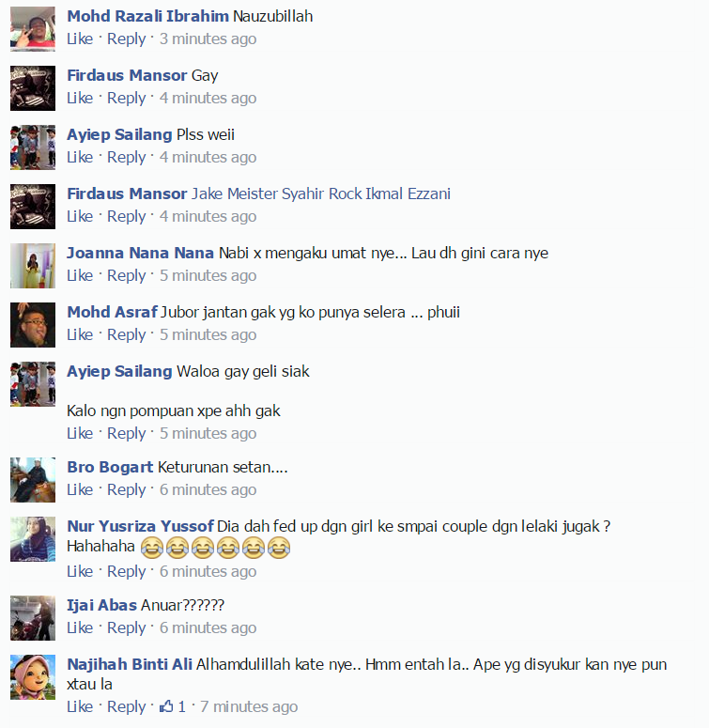This screenshot has height=728, width=709.
Task: Open Najihah Binti Ali's cartoon avatar
Action: tap(33, 677)
